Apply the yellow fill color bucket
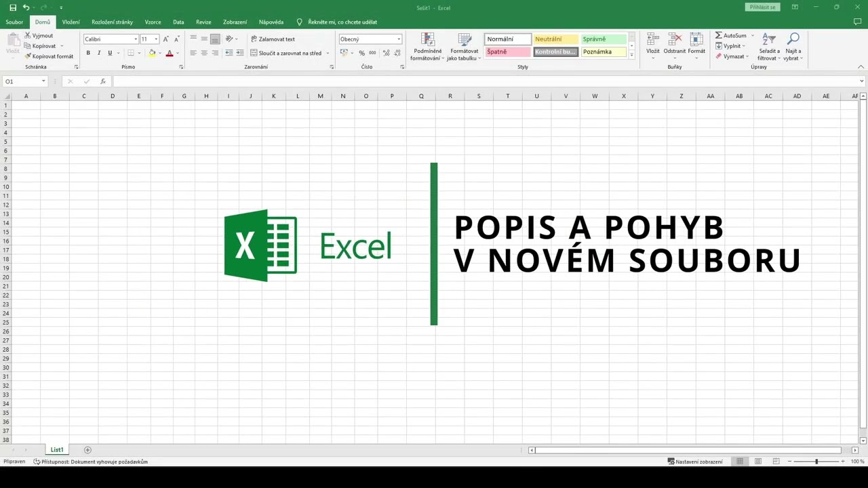Viewport: 868px width, 488px height. 152,53
